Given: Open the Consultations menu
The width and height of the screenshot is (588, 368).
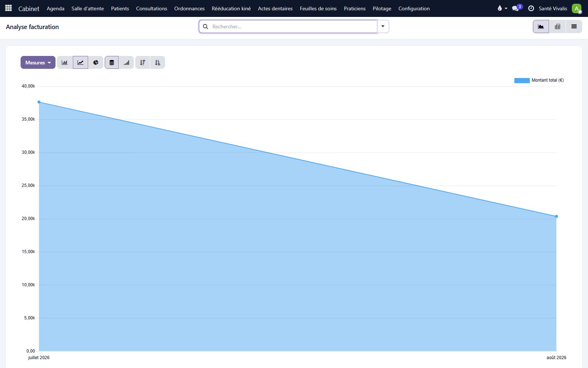Looking at the screenshot, I should (151, 8).
